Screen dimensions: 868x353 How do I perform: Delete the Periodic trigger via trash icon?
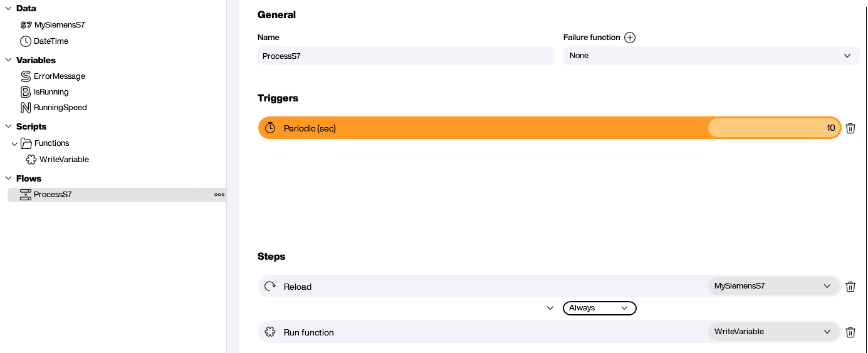850,128
